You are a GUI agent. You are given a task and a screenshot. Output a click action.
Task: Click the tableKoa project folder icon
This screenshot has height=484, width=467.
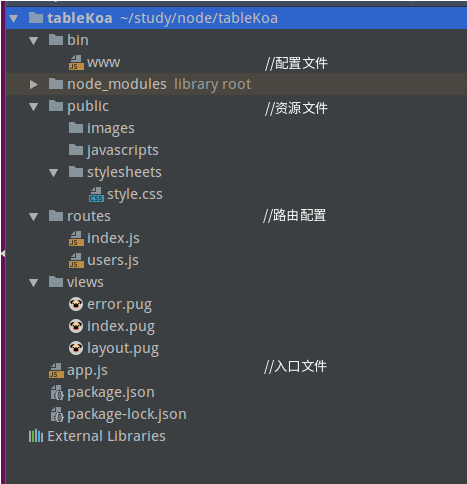click(36, 18)
